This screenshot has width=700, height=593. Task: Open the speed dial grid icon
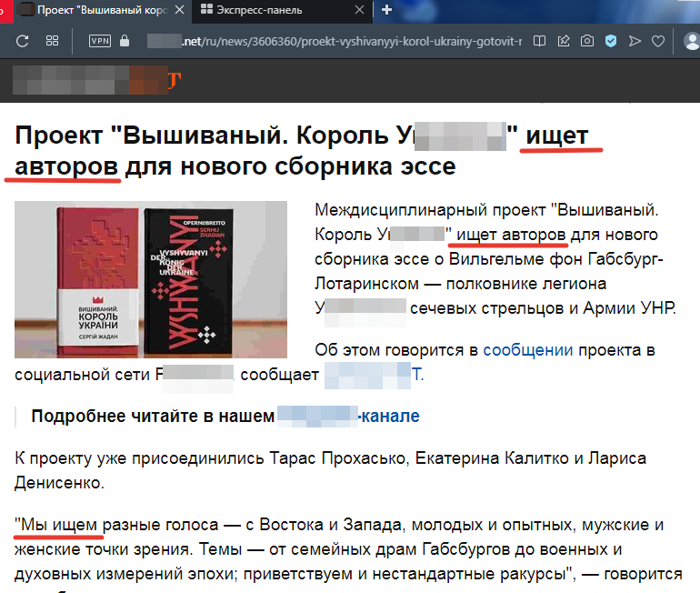pos(52,41)
